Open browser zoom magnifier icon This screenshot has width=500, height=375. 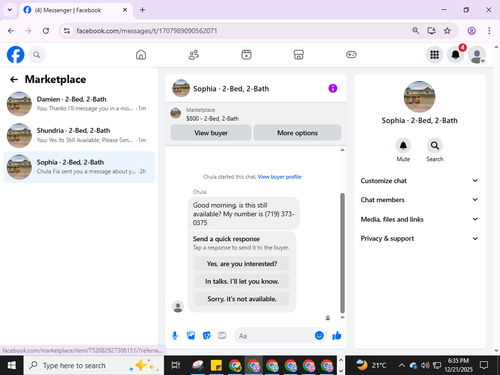click(x=416, y=31)
